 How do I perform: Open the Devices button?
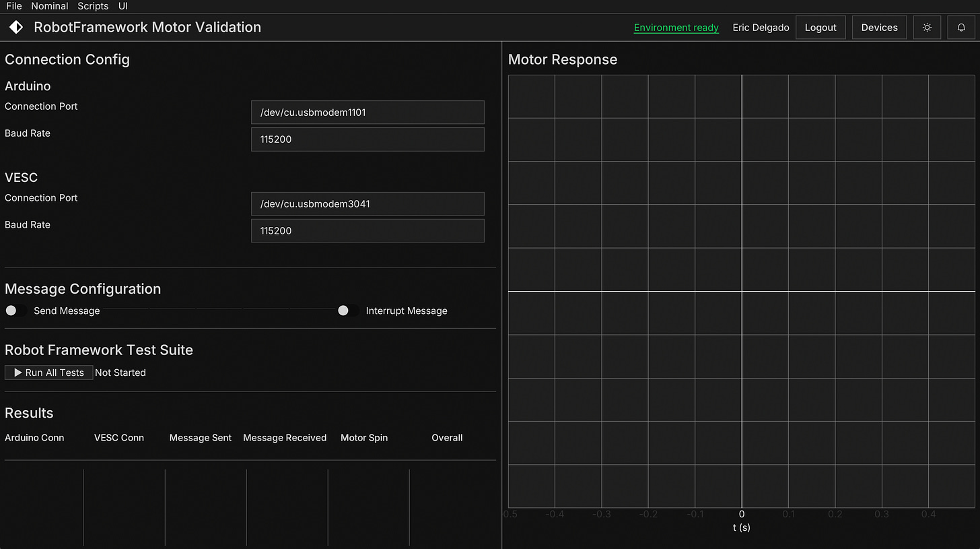(879, 28)
